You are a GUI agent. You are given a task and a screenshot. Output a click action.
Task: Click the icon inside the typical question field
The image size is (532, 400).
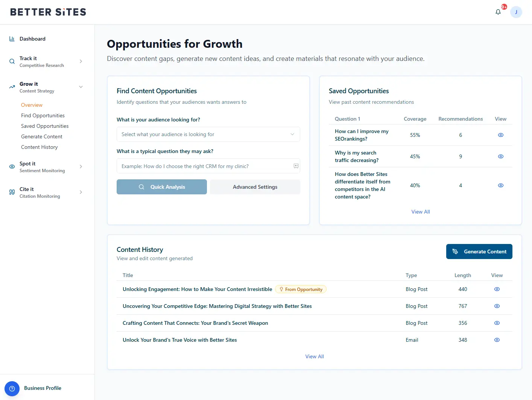click(296, 166)
